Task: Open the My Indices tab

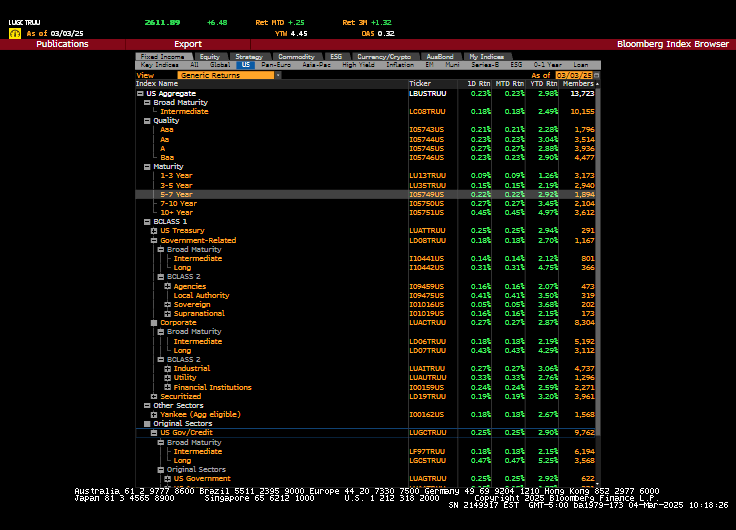Action: (x=486, y=57)
